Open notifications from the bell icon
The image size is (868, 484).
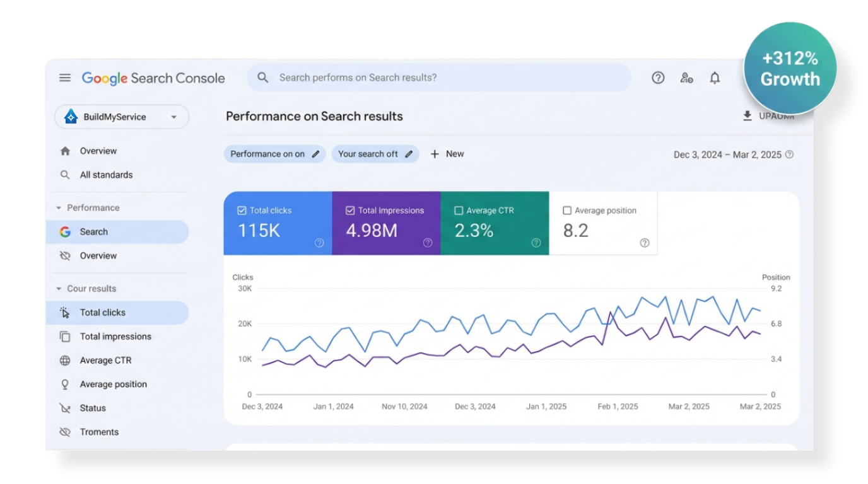(x=715, y=78)
